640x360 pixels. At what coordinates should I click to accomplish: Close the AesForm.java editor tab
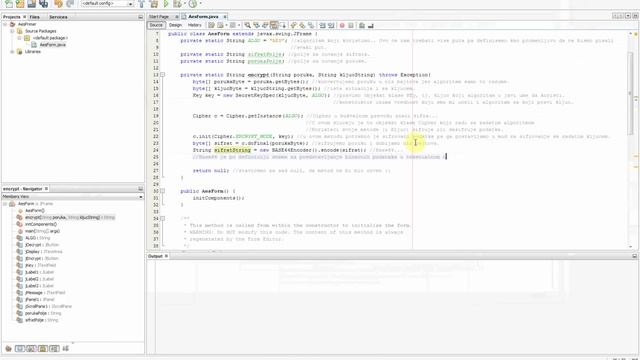225,17
